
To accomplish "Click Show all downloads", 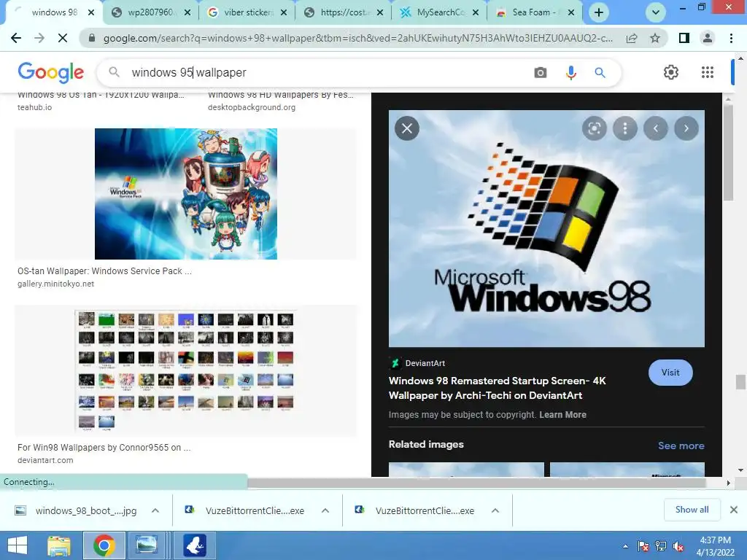I will (692, 510).
